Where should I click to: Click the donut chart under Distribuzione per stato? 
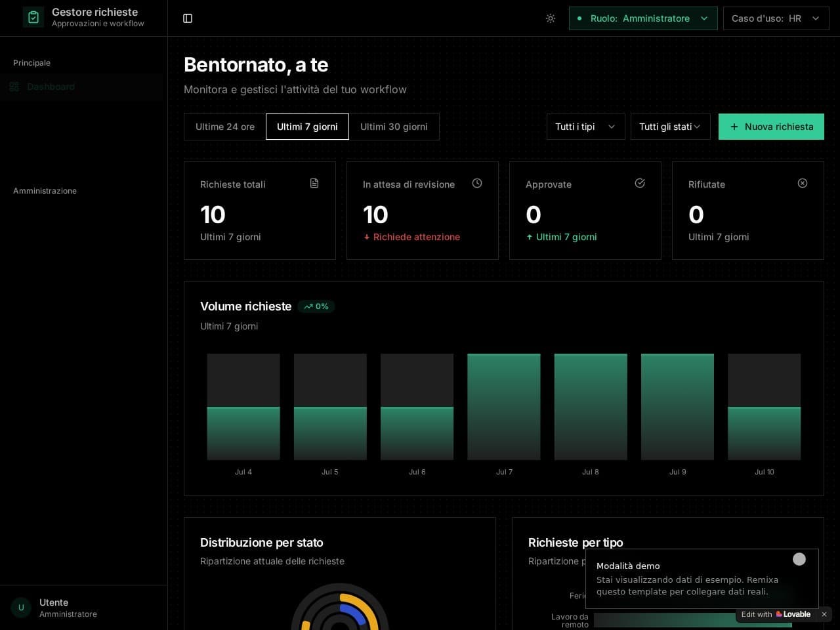(340, 607)
